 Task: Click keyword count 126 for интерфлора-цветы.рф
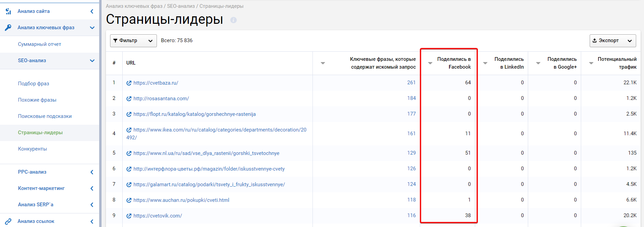(411, 169)
